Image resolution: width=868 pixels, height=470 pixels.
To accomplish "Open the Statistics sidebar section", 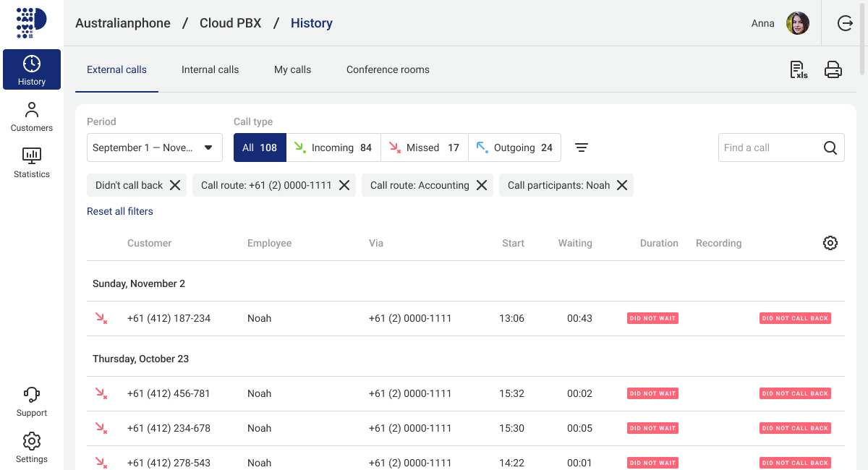I will point(32,163).
